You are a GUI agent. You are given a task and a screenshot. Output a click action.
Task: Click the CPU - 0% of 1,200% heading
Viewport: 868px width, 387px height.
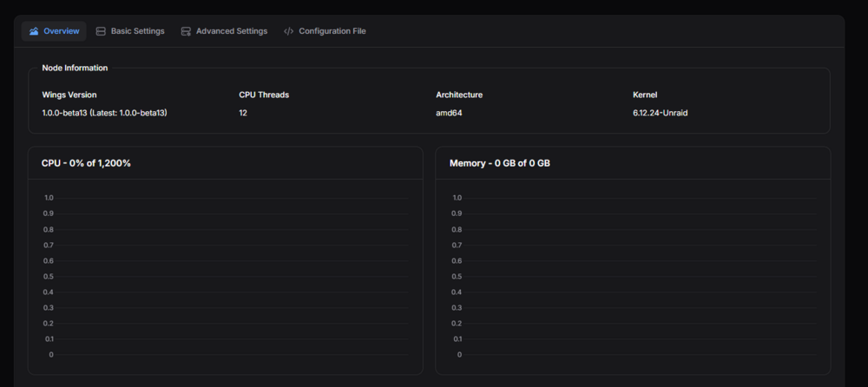pos(86,163)
